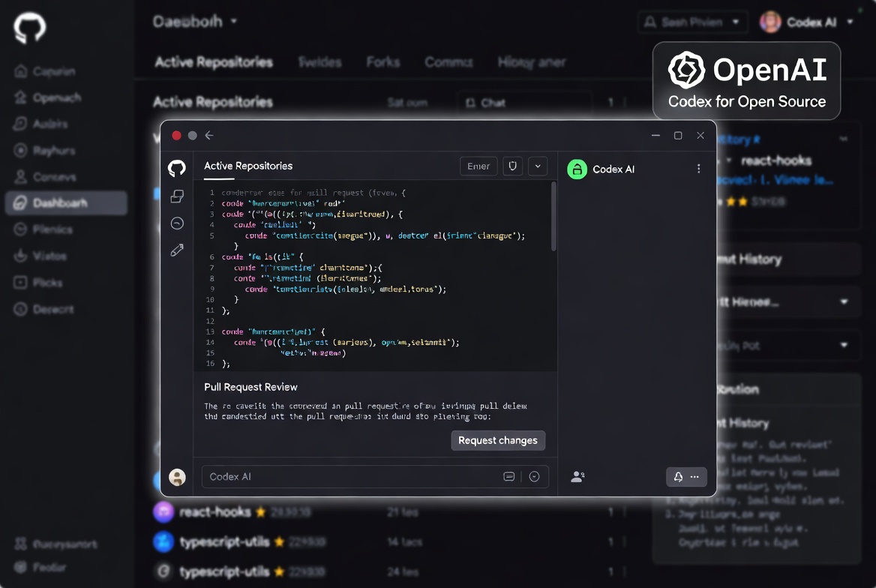
Task: Open the ellipsis menu beside the bell icon
Action: click(694, 477)
